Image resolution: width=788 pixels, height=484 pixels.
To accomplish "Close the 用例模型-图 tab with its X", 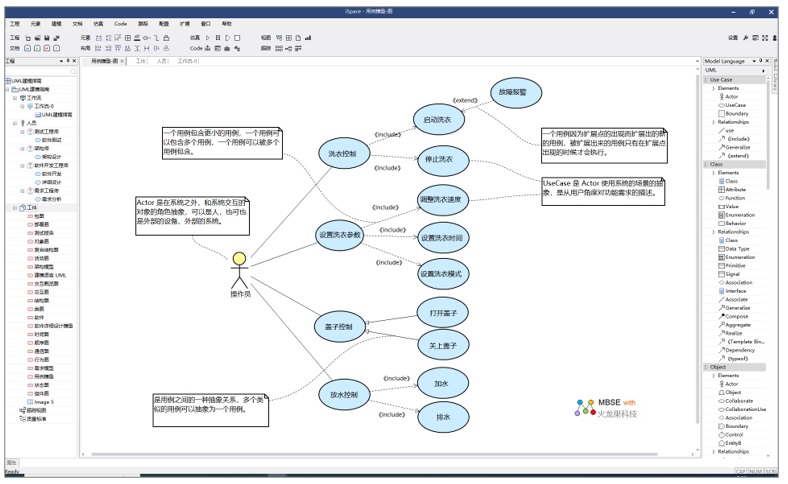I will click(x=124, y=61).
